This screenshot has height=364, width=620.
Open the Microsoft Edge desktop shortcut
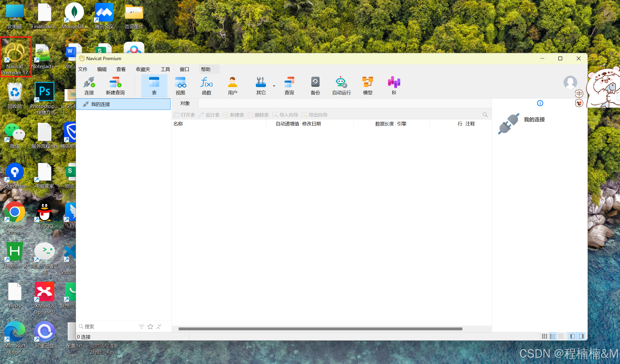click(15, 338)
